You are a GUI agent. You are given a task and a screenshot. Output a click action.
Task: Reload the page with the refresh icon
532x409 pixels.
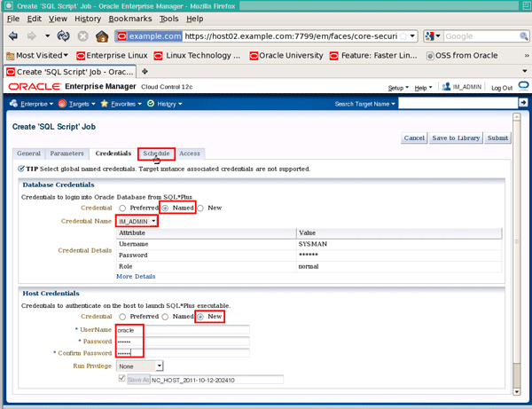[64, 36]
